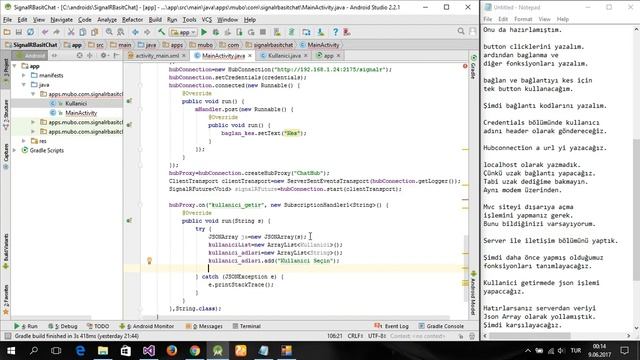Click the Find magnifier icon
The height and width of the screenshot is (360, 640).
coord(109,32)
